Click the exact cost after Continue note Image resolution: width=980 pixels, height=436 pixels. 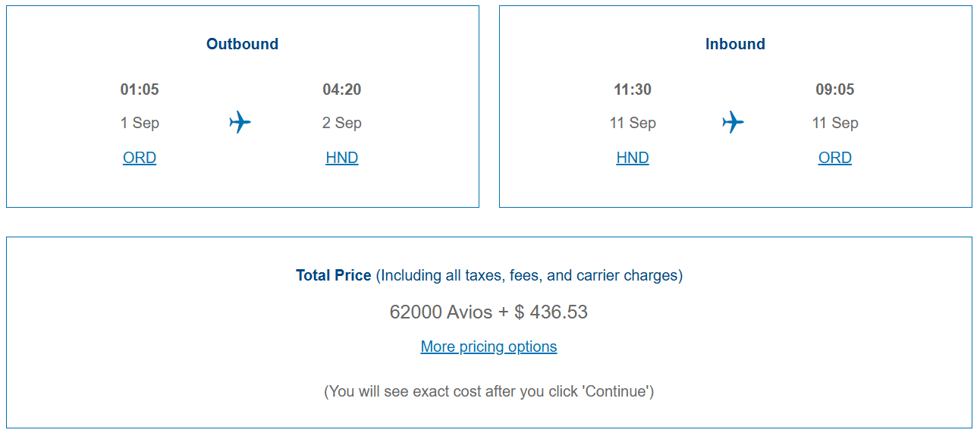pyautogui.click(x=488, y=391)
